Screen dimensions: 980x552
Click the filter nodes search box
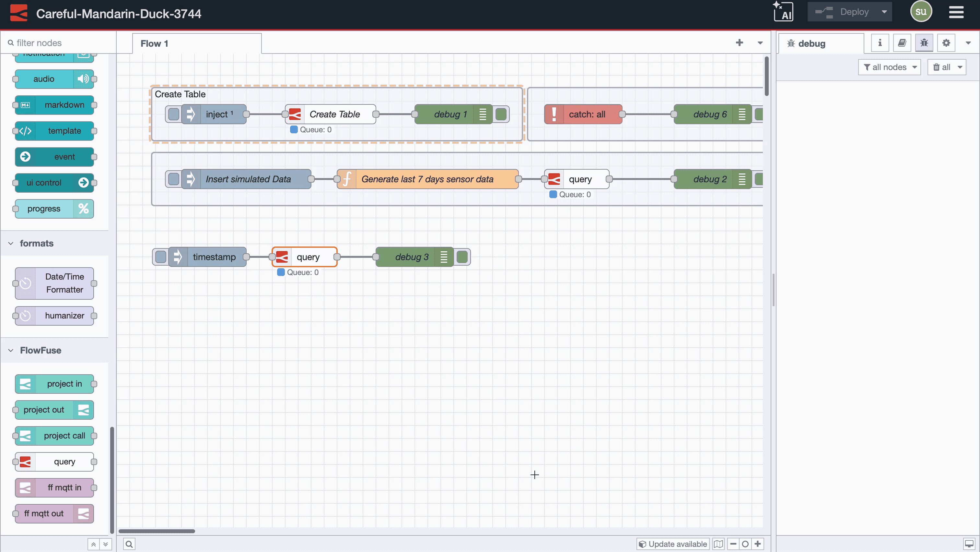[x=57, y=42]
